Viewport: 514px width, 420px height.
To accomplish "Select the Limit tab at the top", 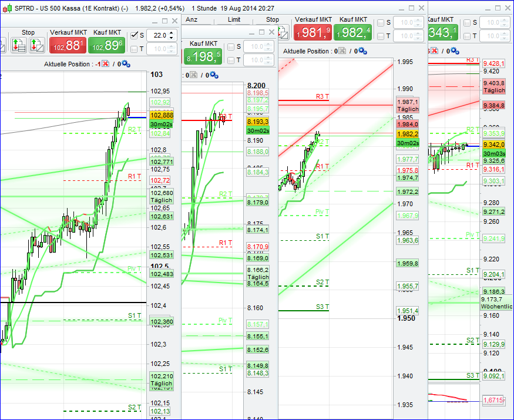I will [x=234, y=19].
